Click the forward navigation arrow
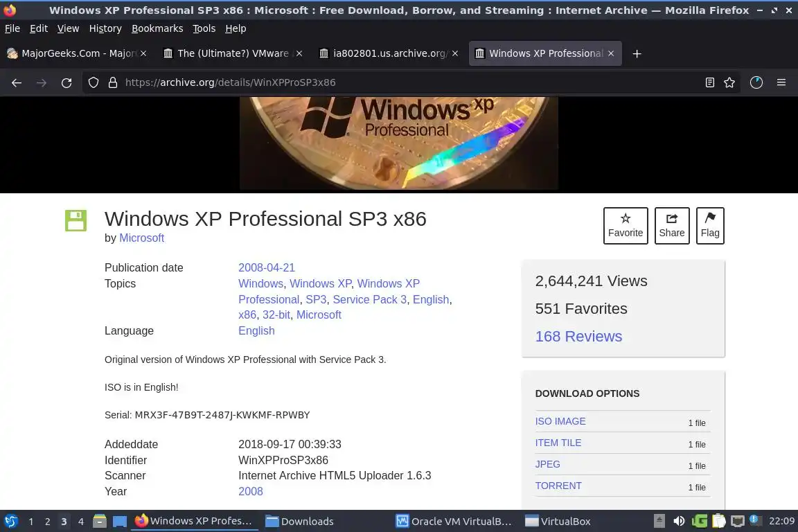The image size is (798, 532). tap(42, 82)
